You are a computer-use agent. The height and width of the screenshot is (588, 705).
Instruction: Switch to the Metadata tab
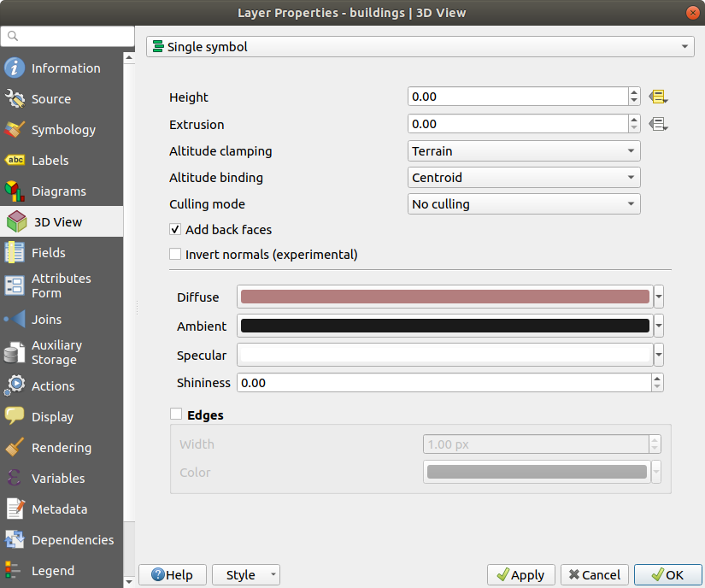tap(62, 509)
